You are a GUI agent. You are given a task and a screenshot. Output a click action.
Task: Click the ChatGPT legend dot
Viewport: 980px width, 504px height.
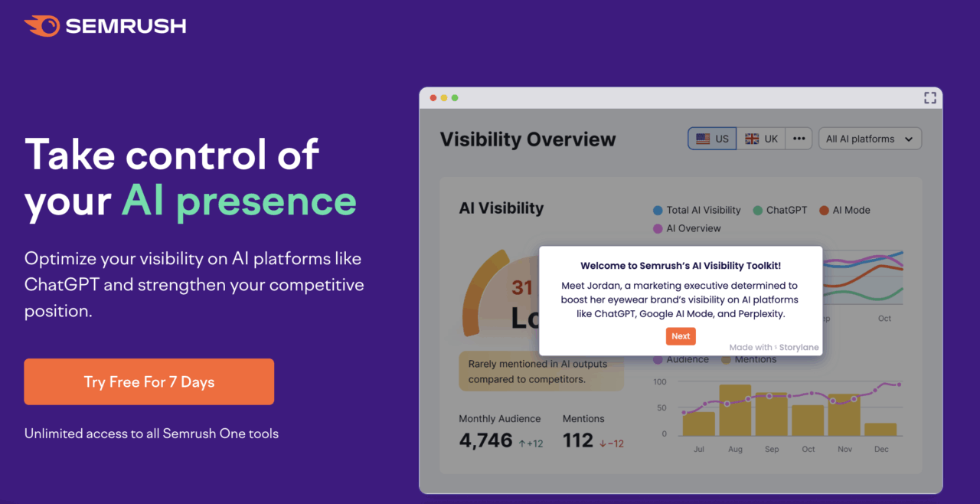759,210
